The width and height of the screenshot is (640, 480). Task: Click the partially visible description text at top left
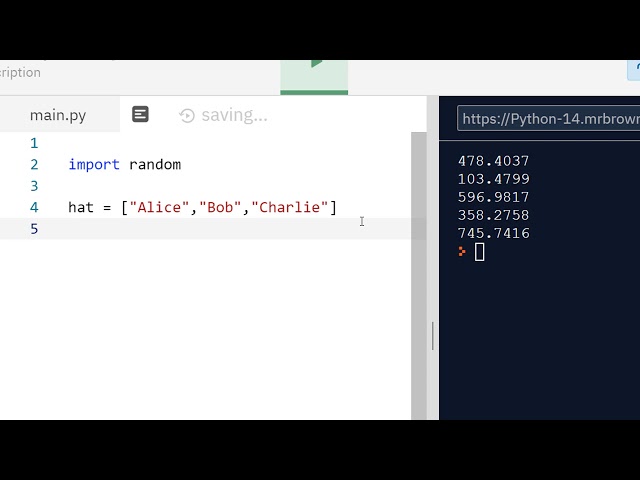click(x=20, y=73)
